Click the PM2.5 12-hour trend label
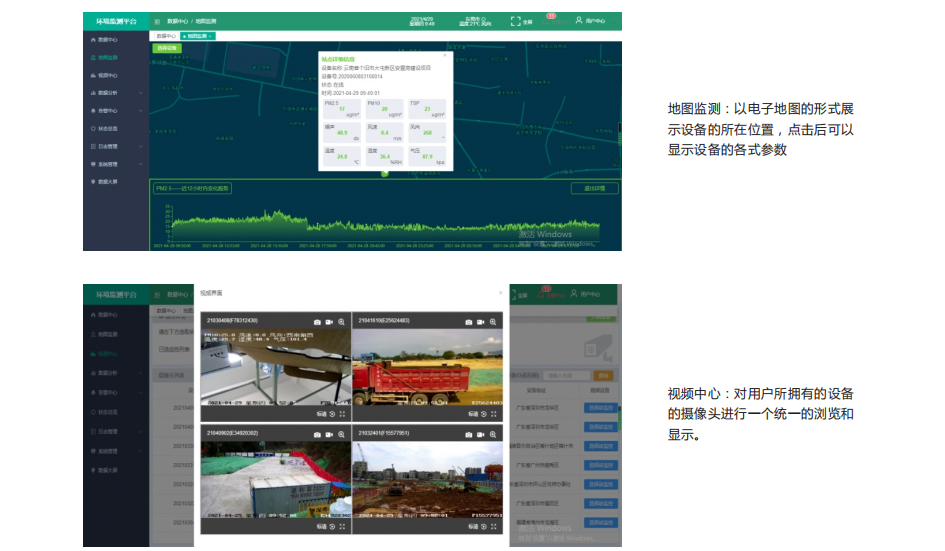 click(x=192, y=188)
